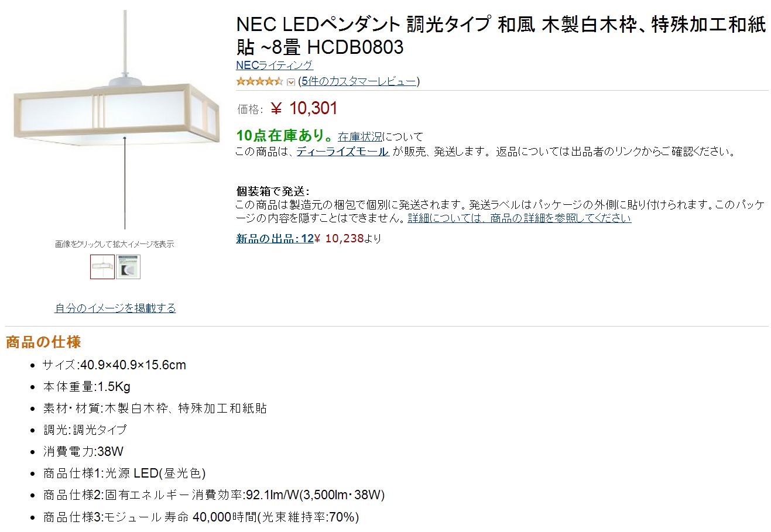The image size is (771, 532).
Task: Click the 商品の仕様 section heading
Action: pyautogui.click(x=43, y=342)
